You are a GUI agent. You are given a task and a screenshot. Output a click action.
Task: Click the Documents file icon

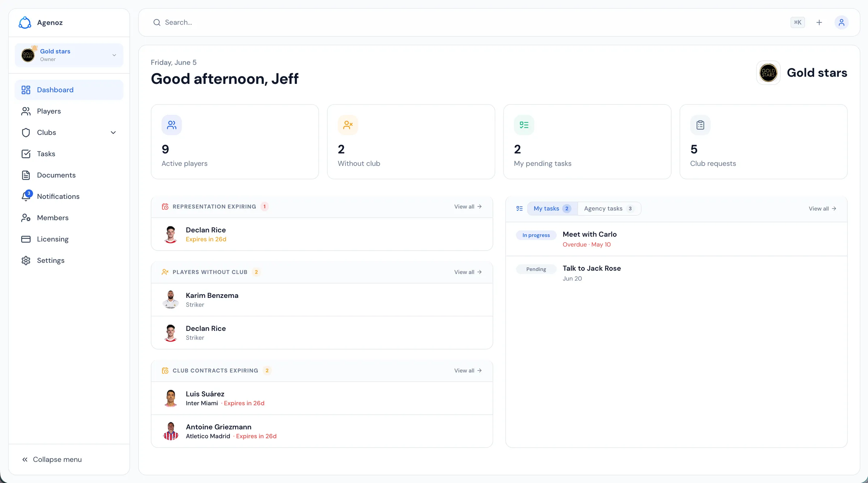click(x=26, y=175)
